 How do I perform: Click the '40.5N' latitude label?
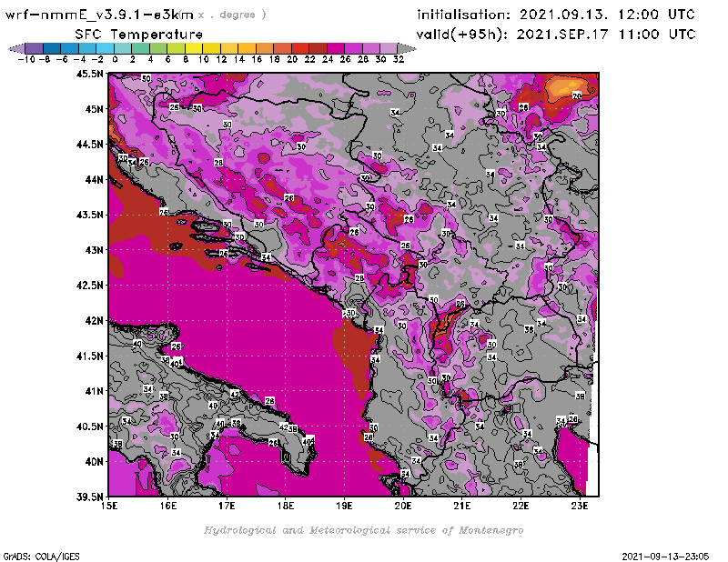point(89,427)
